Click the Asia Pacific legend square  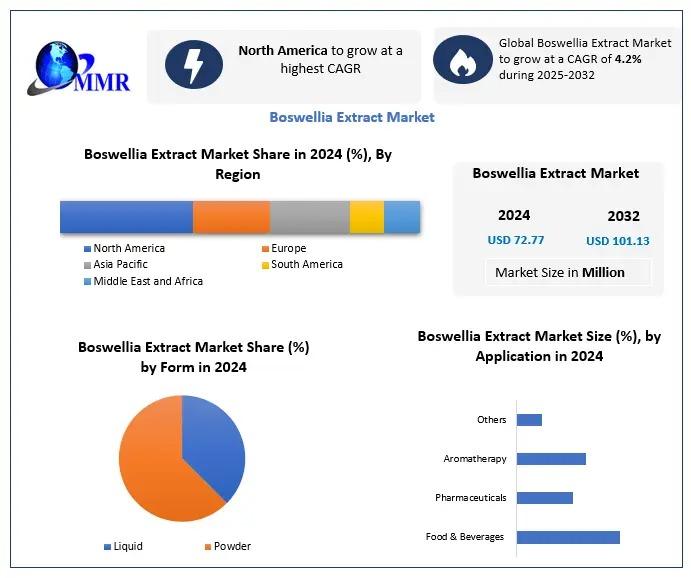tap(88, 265)
